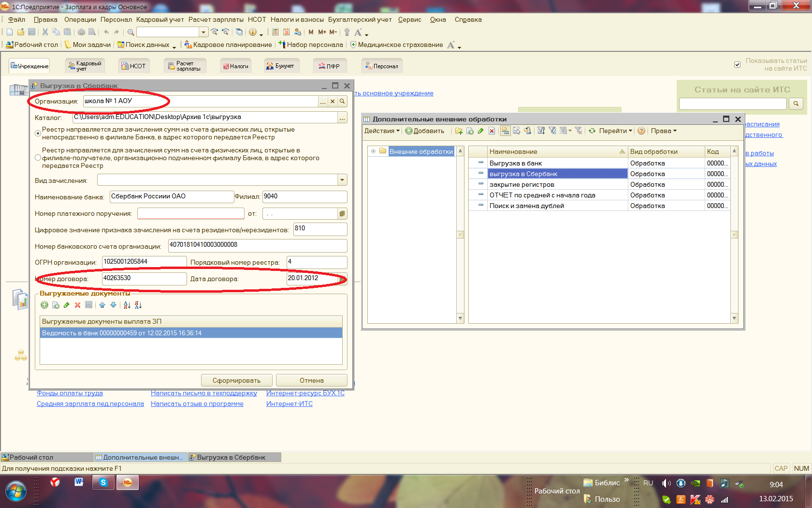Image resolution: width=812 pixels, height=508 pixels.
Task: Open Skype from the Windows taskbar
Action: 103,482
